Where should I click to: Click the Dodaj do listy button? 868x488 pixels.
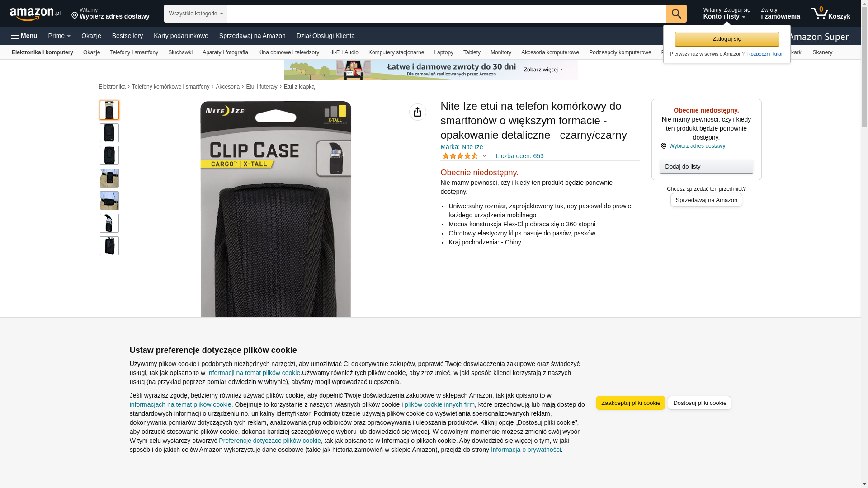click(706, 167)
